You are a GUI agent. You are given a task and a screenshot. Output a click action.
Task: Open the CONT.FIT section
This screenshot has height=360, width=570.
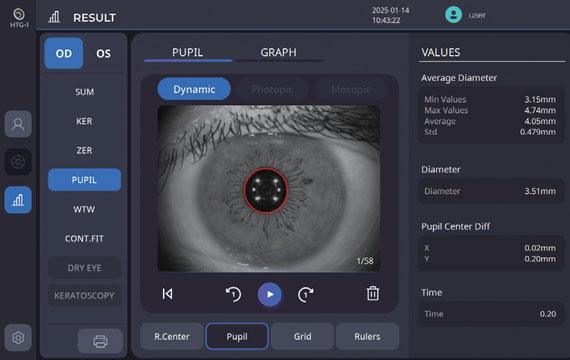[x=84, y=239]
